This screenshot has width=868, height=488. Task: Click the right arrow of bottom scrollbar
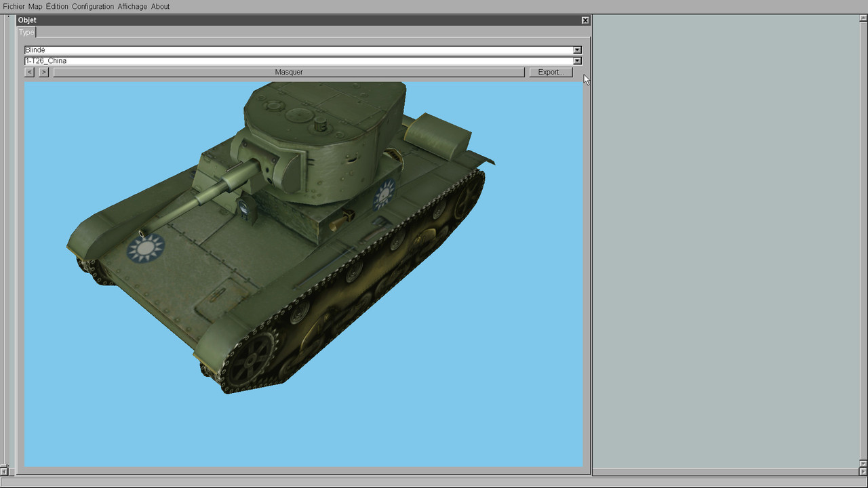pos(863,471)
